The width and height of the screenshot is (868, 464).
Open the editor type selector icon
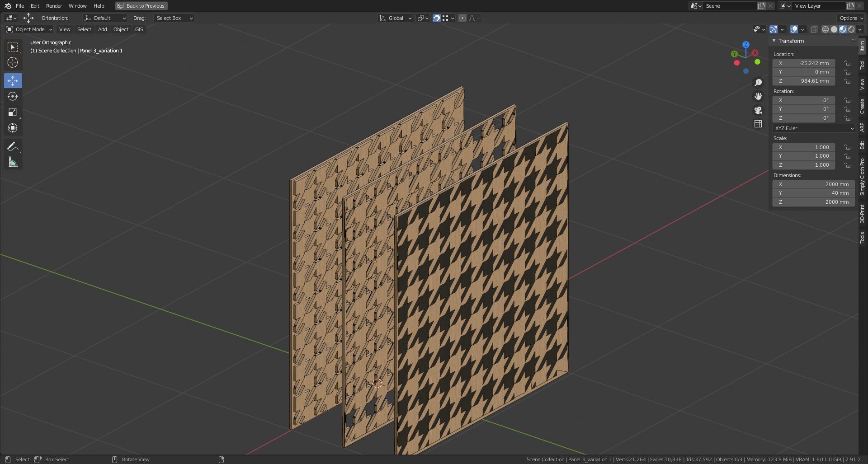click(11, 18)
